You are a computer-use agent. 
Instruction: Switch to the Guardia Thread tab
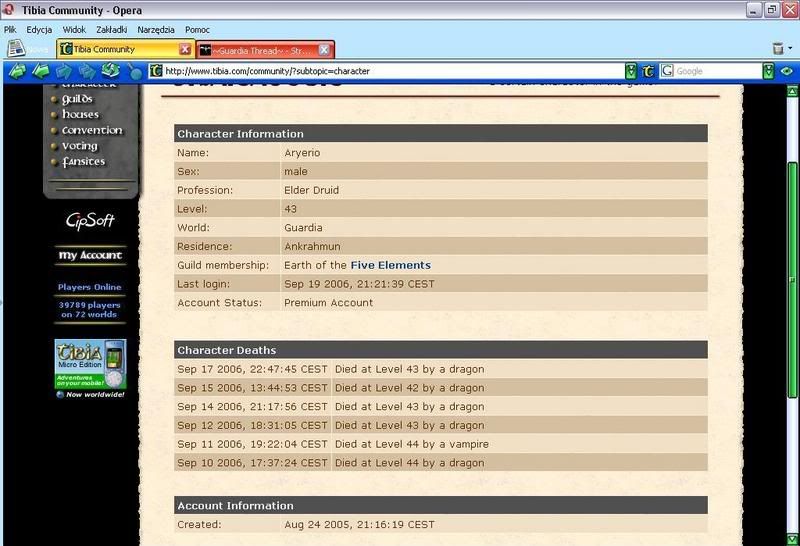(x=265, y=50)
